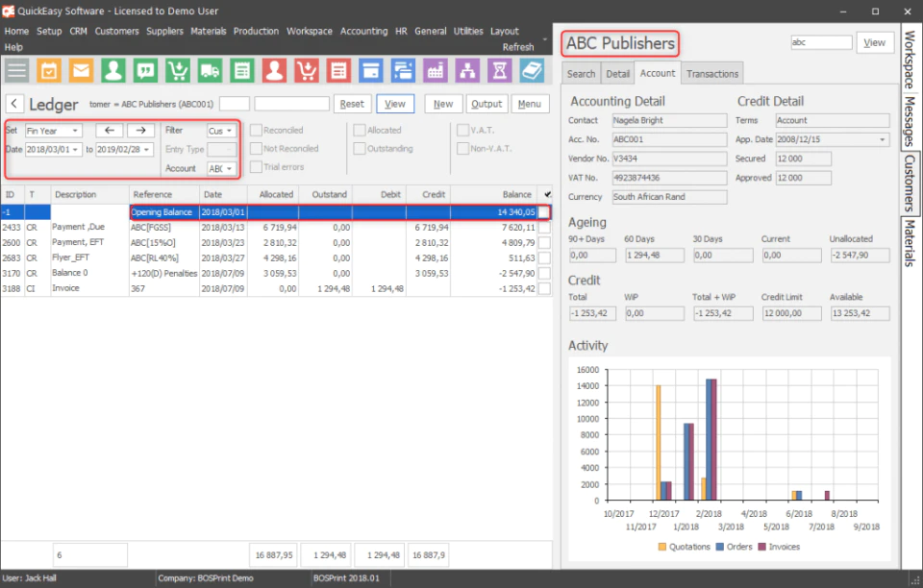Open the orange envelope messages icon

coord(81,70)
